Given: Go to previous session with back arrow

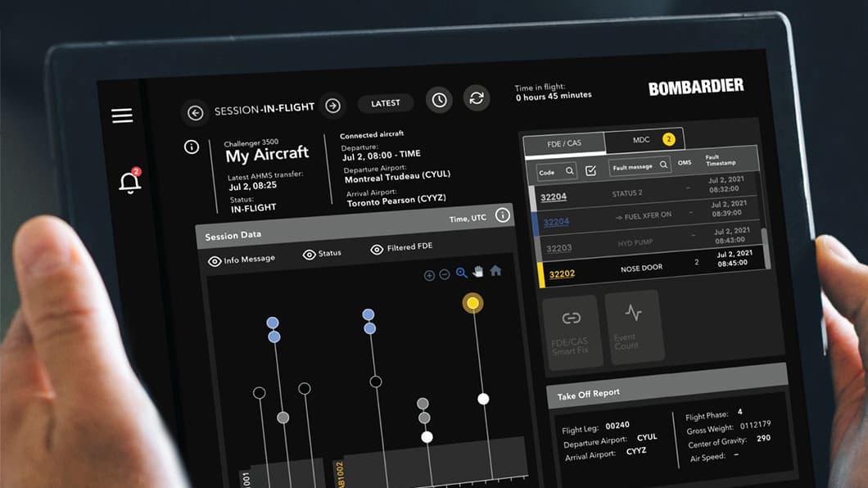Looking at the screenshot, I should [x=195, y=113].
